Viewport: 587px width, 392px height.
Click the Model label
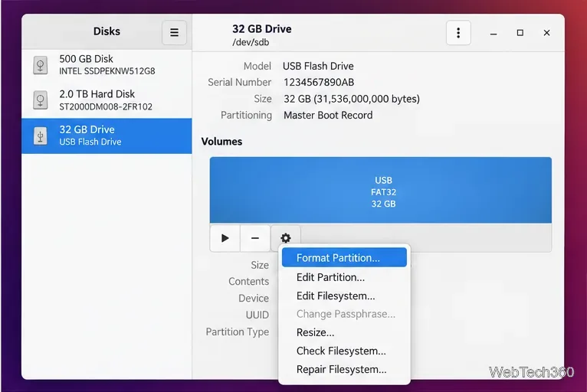[x=257, y=66]
